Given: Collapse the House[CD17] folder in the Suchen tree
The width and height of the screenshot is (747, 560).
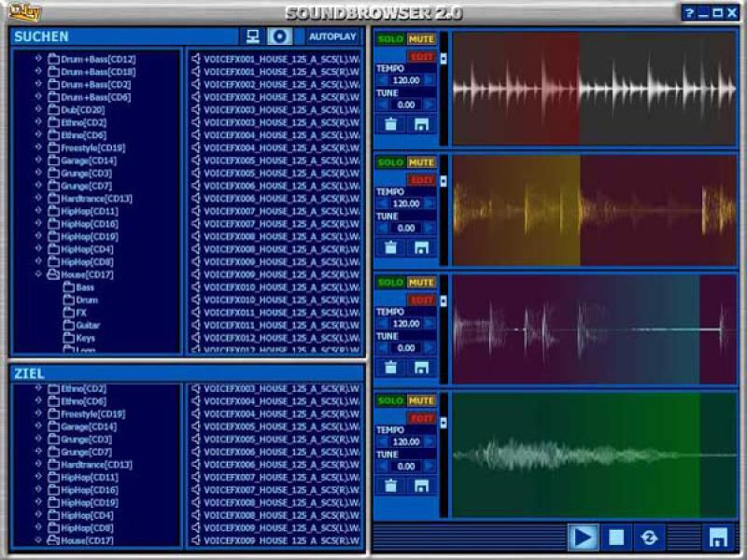Looking at the screenshot, I should 39,274.
